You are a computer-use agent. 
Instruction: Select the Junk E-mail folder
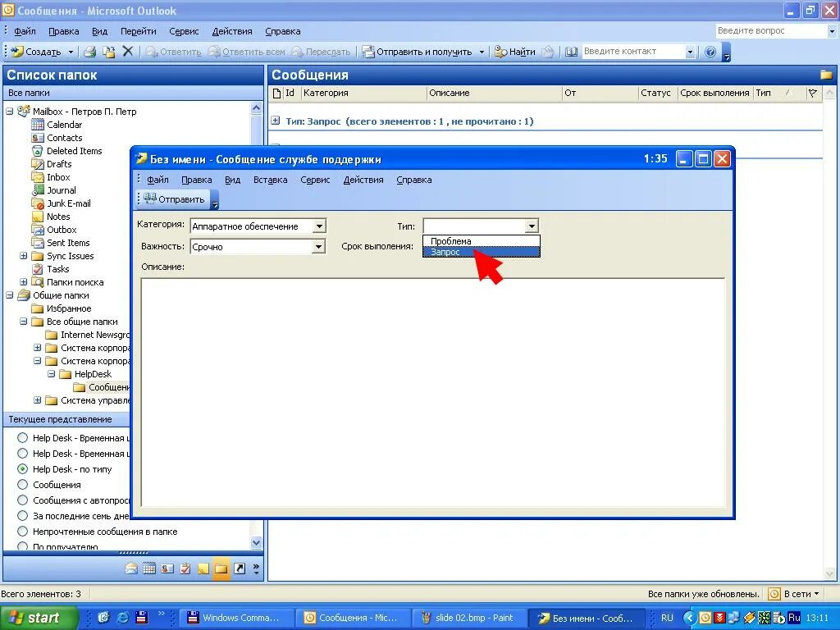pyautogui.click(x=69, y=203)
